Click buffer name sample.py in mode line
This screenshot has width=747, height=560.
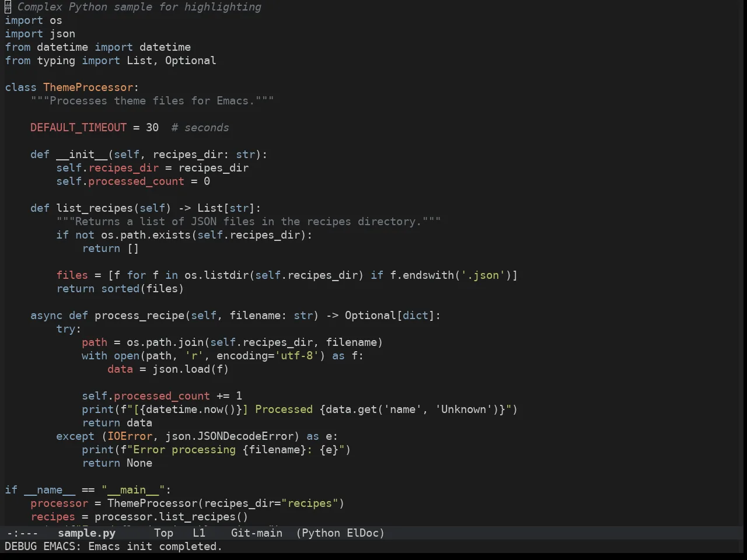(x=86, y=533)
